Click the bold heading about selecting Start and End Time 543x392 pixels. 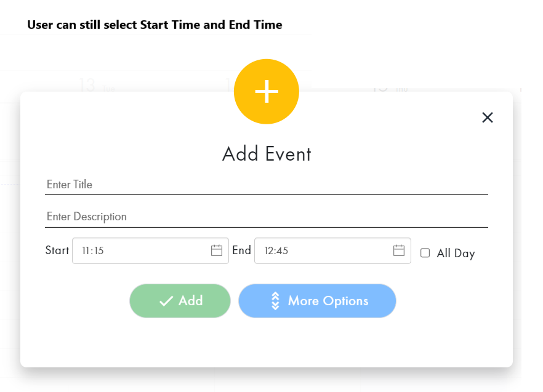coord(154,25)
